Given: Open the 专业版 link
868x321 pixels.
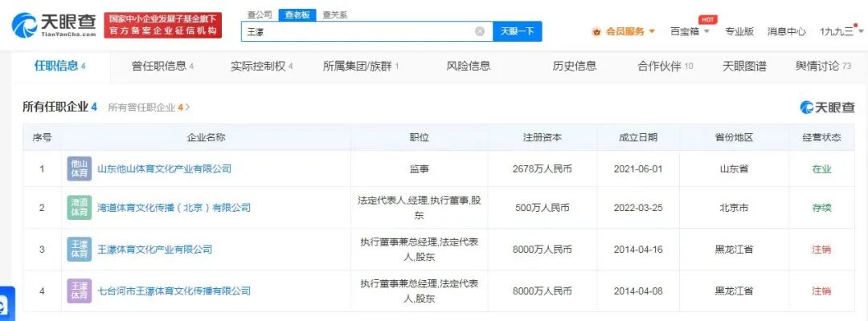Looking at the screenshot, I should (x=739, y=31).
